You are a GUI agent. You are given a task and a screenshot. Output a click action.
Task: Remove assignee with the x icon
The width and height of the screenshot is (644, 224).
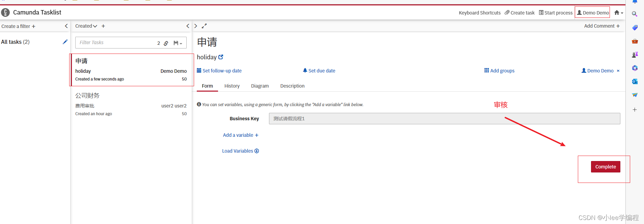[618, 71]
